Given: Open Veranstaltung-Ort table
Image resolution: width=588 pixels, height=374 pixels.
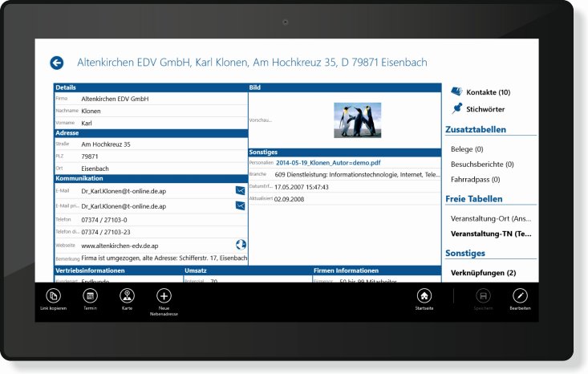Looking at the screenshot, I should coord(491,218).
